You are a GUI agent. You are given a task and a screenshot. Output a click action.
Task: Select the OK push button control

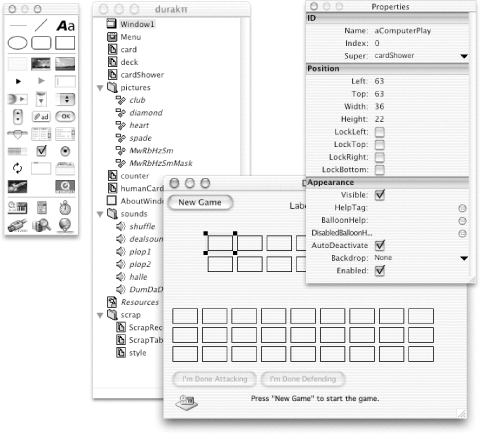pos(65,116)
